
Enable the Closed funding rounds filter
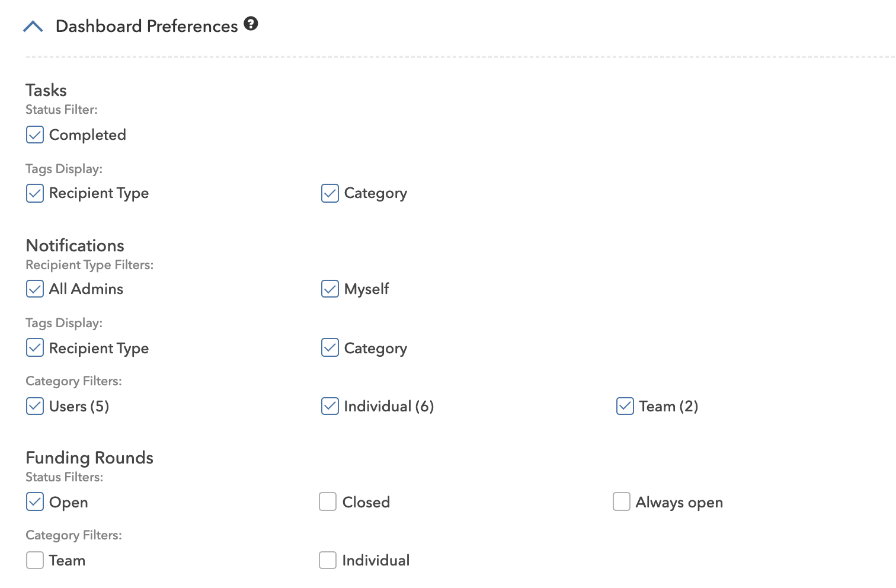(x=328, y=501)
